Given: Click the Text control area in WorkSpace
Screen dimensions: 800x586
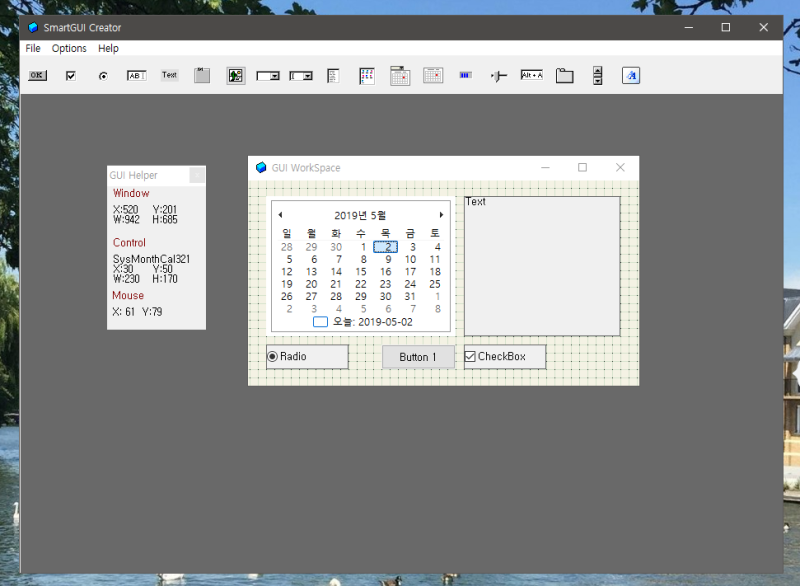Looking at the screenshot, I should [542, 266].
